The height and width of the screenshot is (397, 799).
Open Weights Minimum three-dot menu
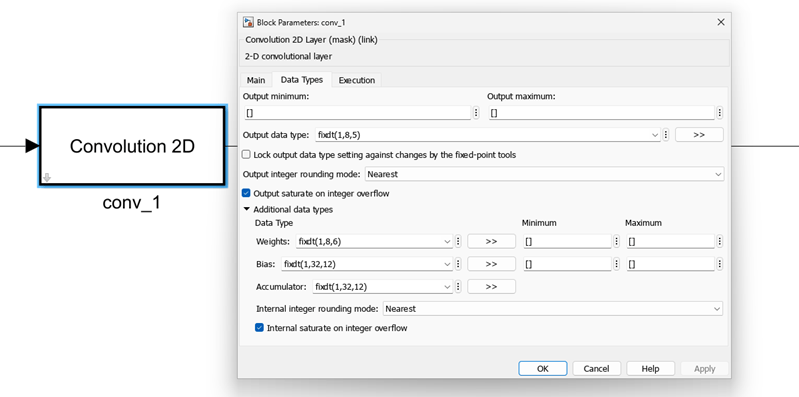click(x=617, y=242)
